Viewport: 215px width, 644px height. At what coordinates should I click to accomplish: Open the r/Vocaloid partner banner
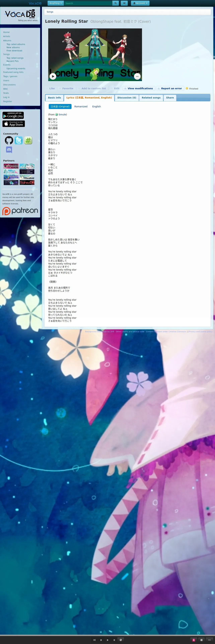pos(27,177)
